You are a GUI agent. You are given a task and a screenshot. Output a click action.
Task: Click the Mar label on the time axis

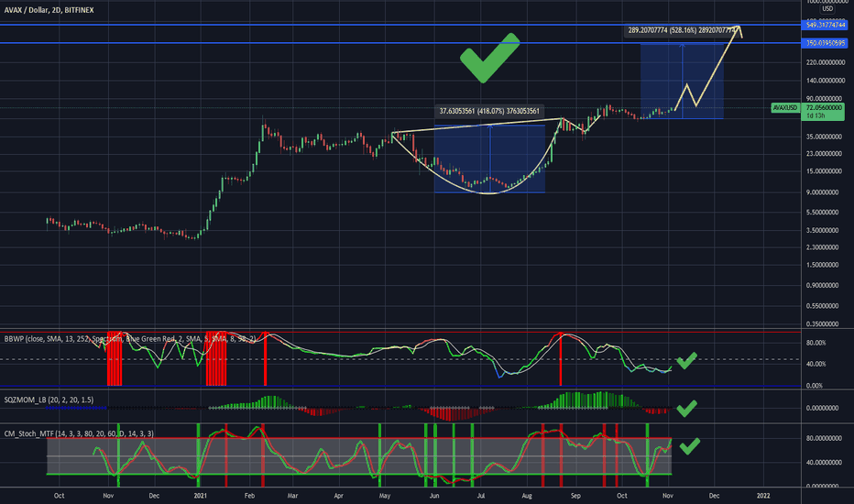[x=292, y=496]
